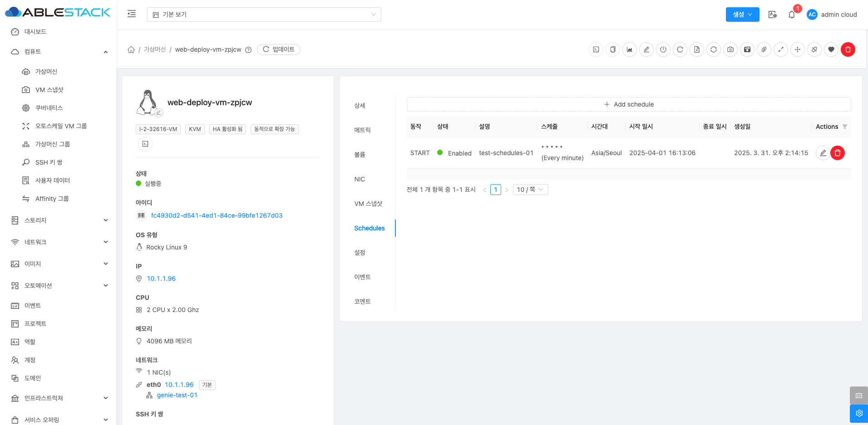Click the camera VM snapshot icon in toolbar
Image resolution: width=868 pixels, height=425 pixels.
[730, 49]
